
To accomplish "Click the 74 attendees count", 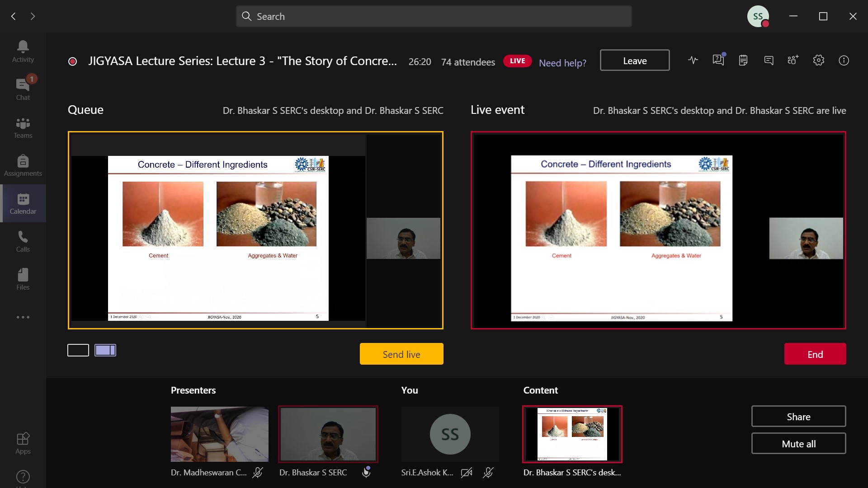I will tap(468, 62).
